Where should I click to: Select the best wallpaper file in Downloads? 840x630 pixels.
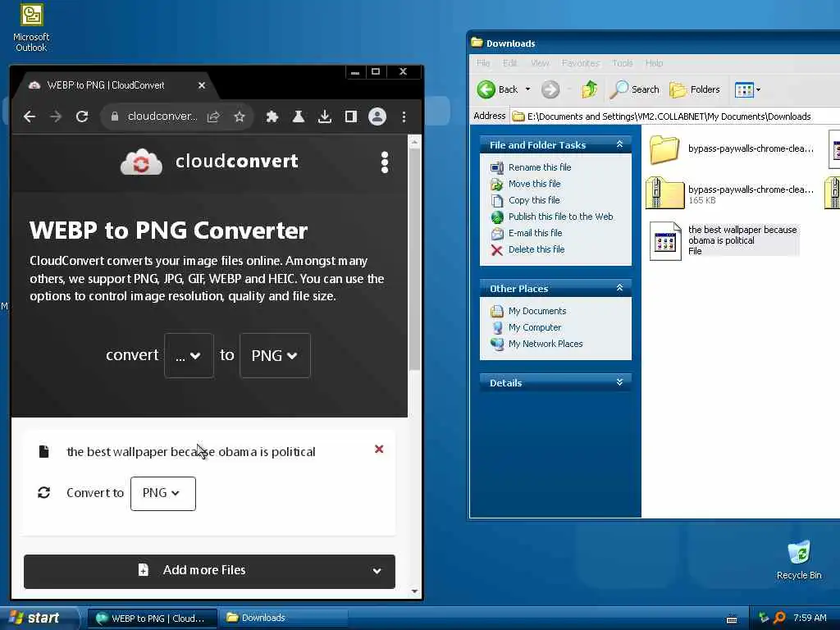point(724,240)
